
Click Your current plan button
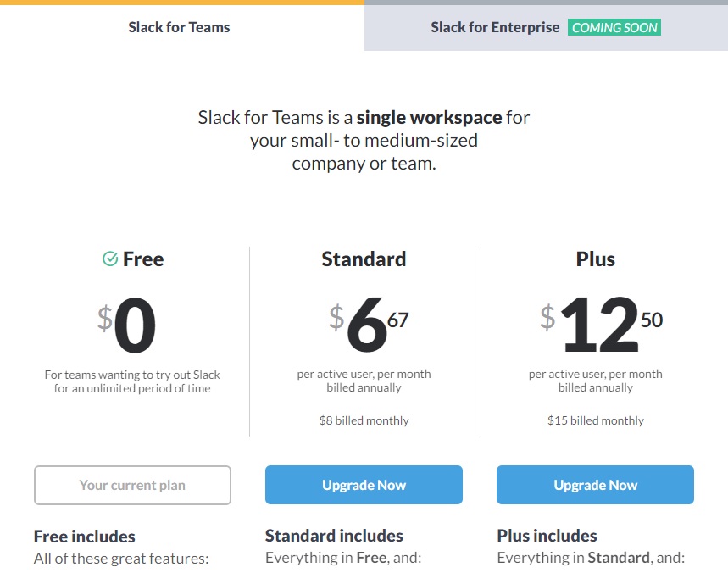coord(132,485)
